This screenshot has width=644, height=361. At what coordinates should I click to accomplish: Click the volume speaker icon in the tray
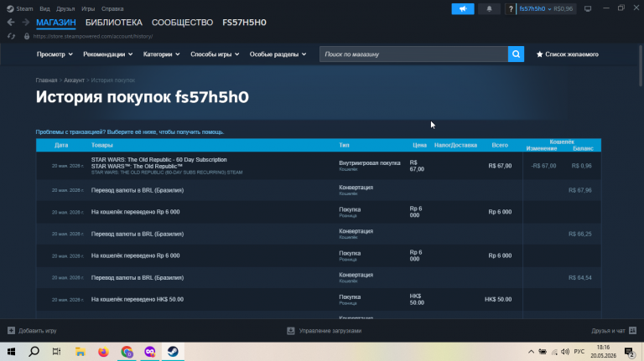click(565, 352)
